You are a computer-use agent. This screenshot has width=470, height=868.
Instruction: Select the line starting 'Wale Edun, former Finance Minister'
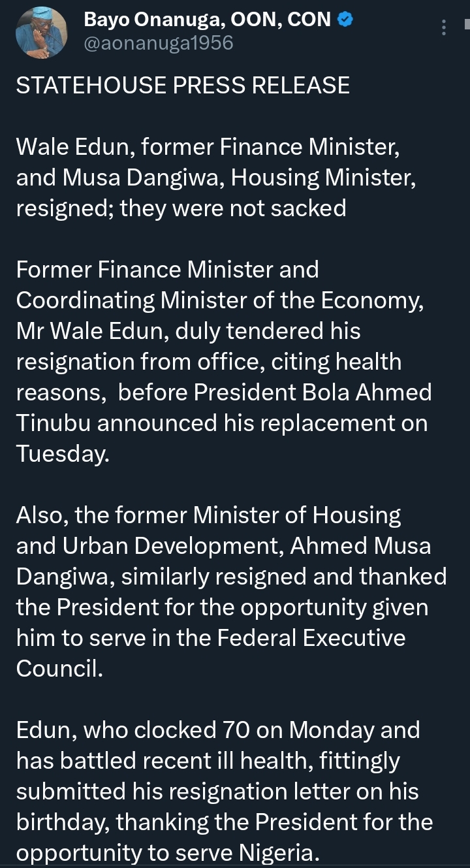click(x=208, y=147)
